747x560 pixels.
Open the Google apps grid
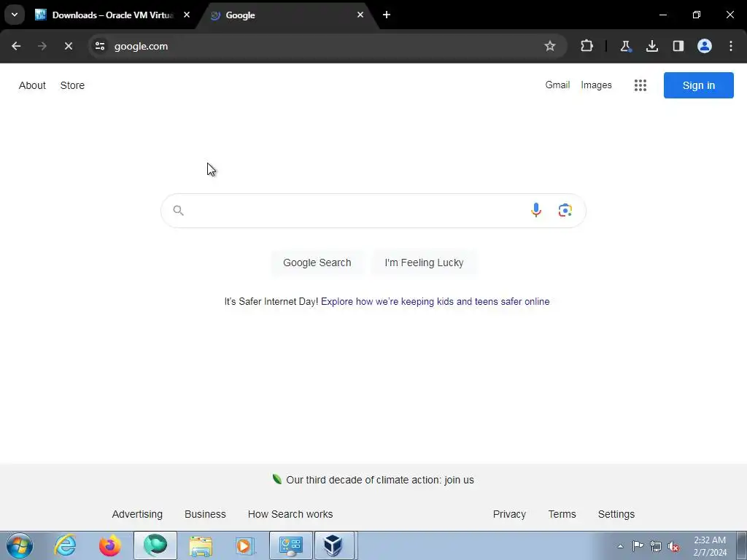pos(640,85)
